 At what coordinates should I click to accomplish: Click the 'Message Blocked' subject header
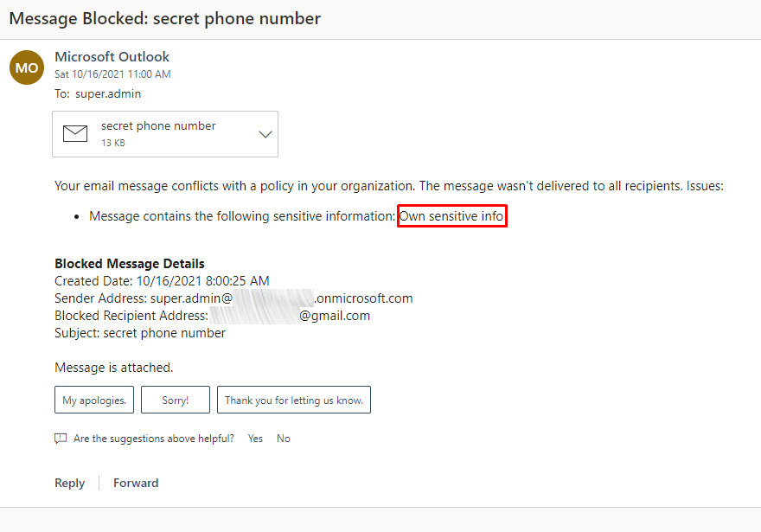point(164,18)
